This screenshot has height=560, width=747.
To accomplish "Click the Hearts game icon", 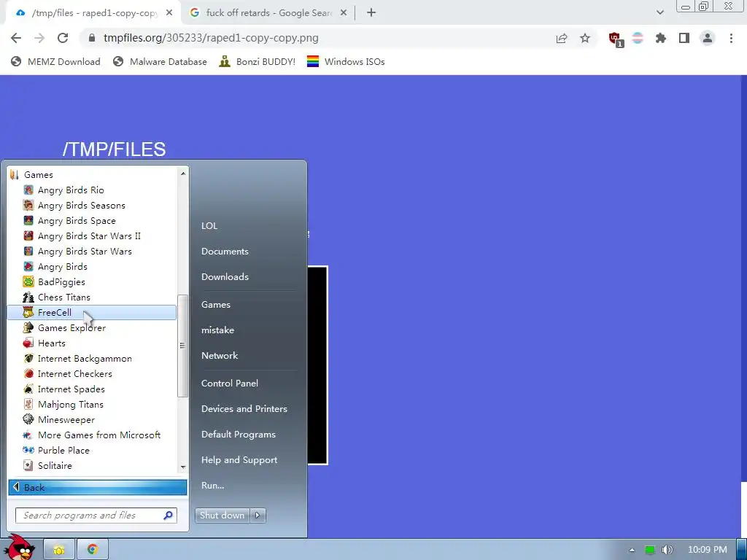I will pyautogui.click(x=28, y=343).
